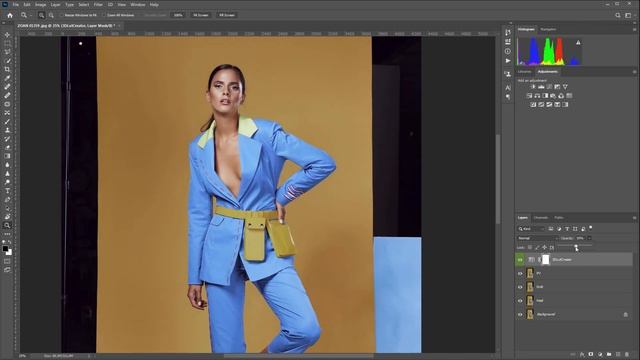Image resolution: width=640 pixels, height=360 pixels.
Task: Switch to the Paths tab
Action: pyautogui.click(x=559, y=218)
